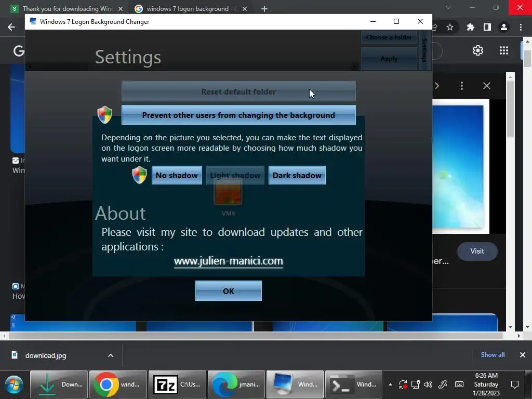532x399 pixels.
Task: Click the blue Windows 7 preview image
Action: tap(458, 166)
